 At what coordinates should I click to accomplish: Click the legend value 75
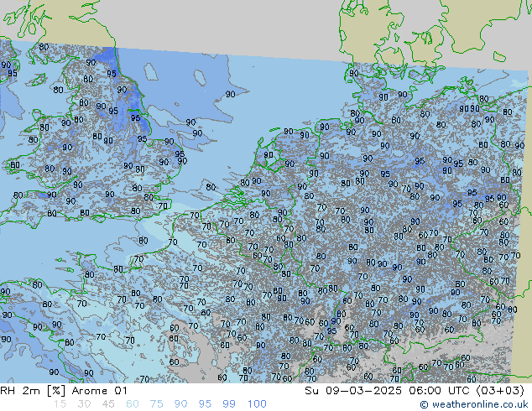pyautogui.click(x=156, y=404)
